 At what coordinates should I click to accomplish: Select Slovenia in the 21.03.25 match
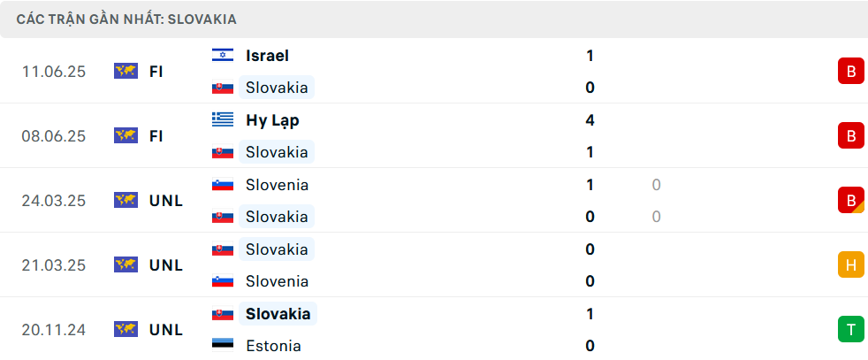coord(277,281)
